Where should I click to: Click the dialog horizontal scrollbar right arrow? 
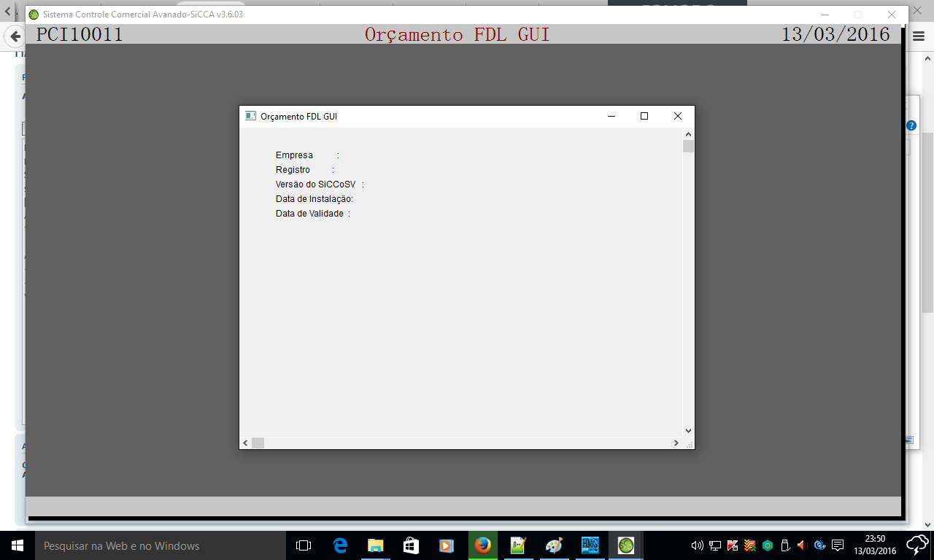pyautogui.click(x=676, y=443)
